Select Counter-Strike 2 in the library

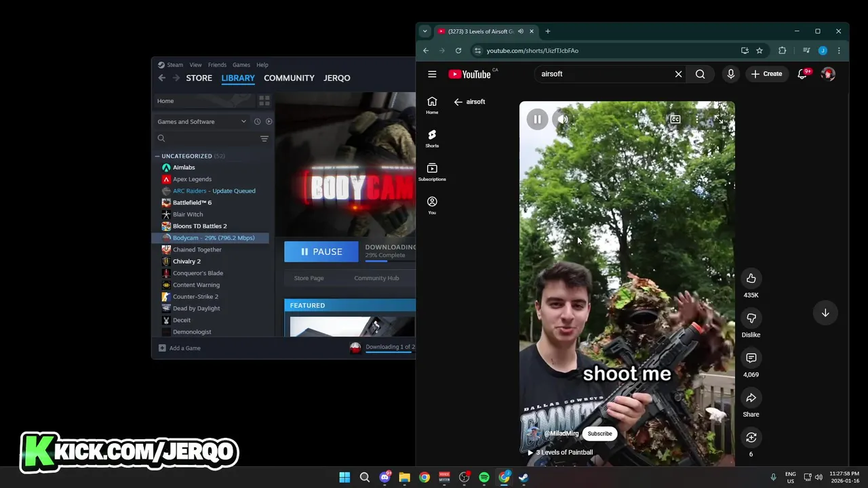(x=195, y=297)
